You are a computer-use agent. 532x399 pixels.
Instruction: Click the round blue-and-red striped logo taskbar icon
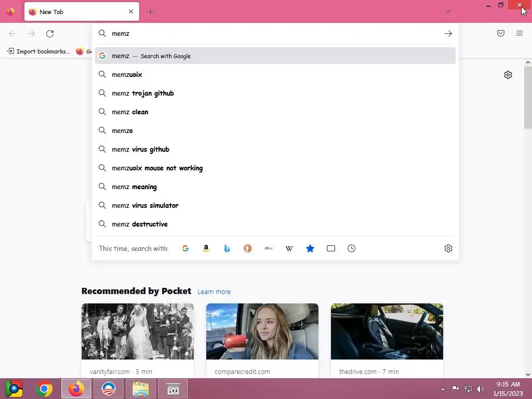pyautogui.click(x=109, y=389)
